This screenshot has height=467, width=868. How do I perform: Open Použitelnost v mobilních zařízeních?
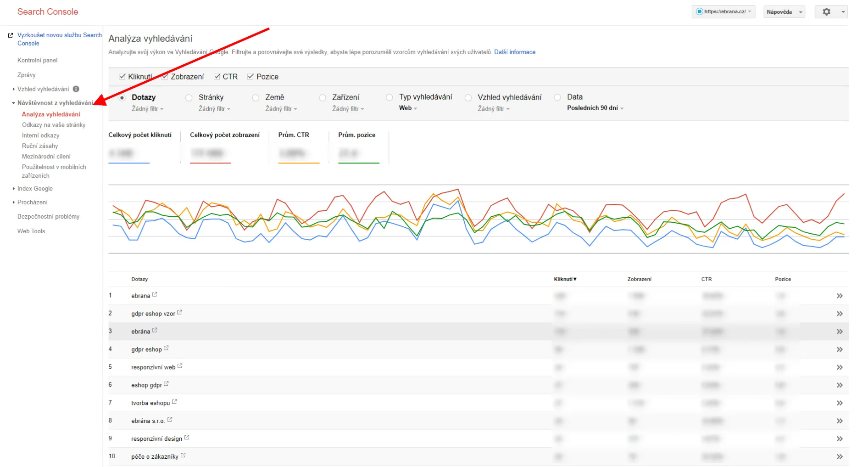[54, 171]
